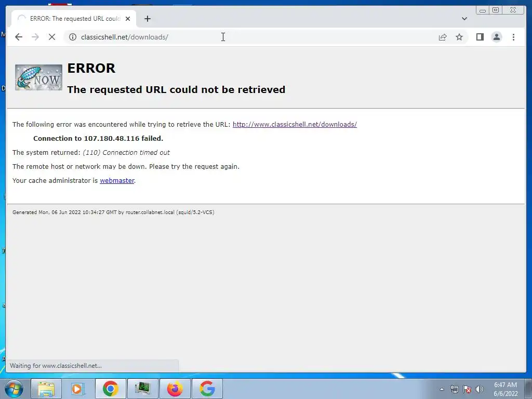Open the side panel
532x399 pixels.
(x=480, y=37)
